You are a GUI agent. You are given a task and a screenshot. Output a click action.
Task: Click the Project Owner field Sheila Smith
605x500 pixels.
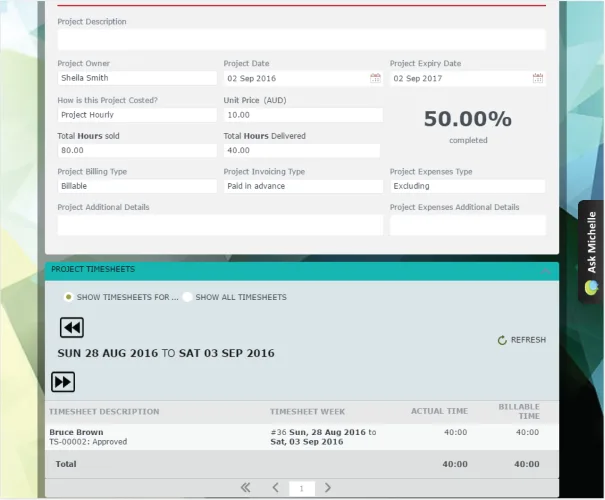[x=137, y=78]
